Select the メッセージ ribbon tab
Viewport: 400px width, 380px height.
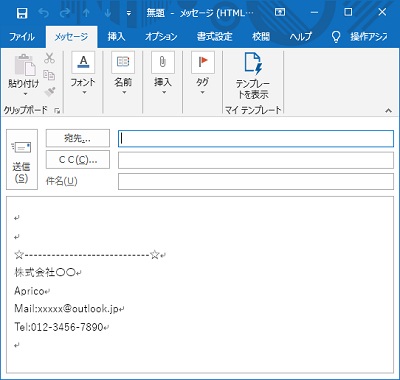tap(71, 36)
